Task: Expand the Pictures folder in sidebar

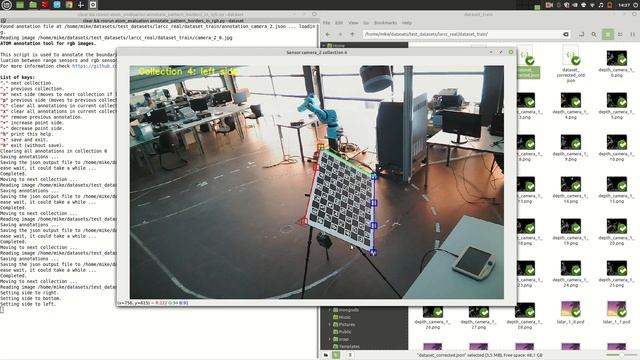Action: pyautogui.click(x=330, y=325)
